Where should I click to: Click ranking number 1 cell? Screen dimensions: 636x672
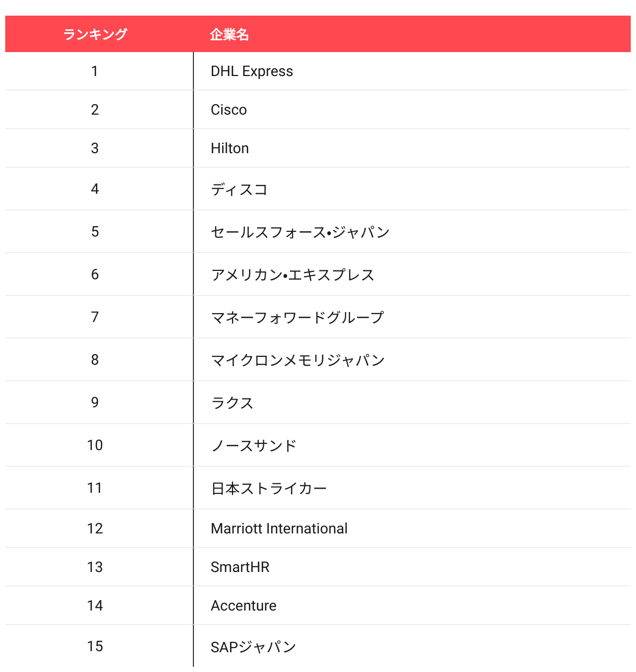[95, 71]
